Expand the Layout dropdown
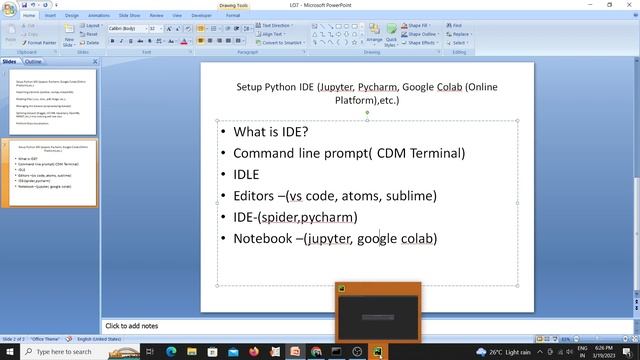The height and width of the screenshot is (360, 640). click(90, 26)
